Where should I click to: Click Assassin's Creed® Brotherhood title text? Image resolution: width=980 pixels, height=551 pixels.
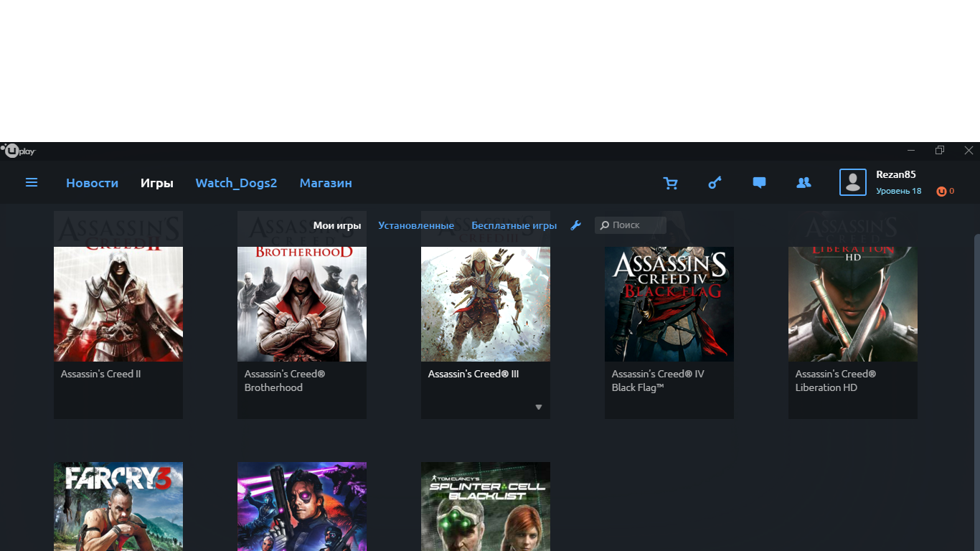coord(285,380)
